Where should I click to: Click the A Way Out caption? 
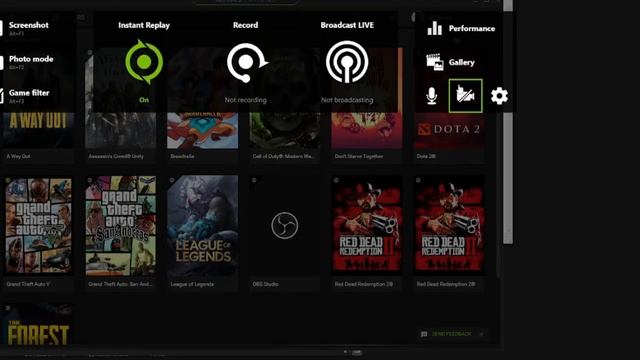[18, 156]
